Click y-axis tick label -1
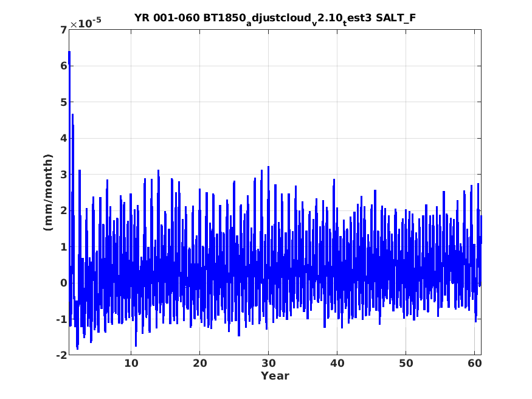Image resolution: width=532 pixels, height=399 pixels. tap(62, 319)
